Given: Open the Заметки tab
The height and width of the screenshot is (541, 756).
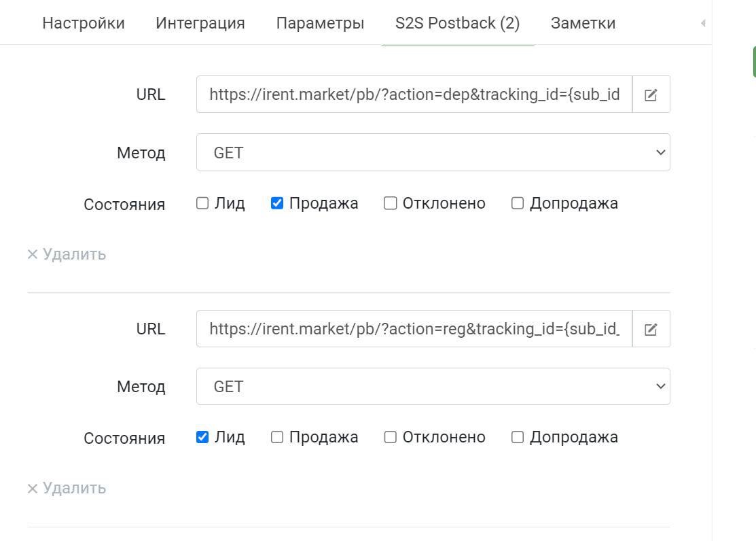Looking at the screenshot, I should click(x=583, y=23).
